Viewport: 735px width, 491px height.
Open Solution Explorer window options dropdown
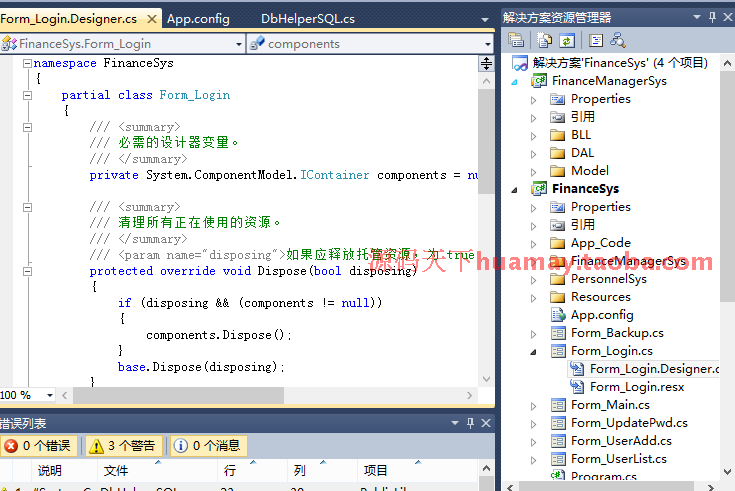coord(697,17)
